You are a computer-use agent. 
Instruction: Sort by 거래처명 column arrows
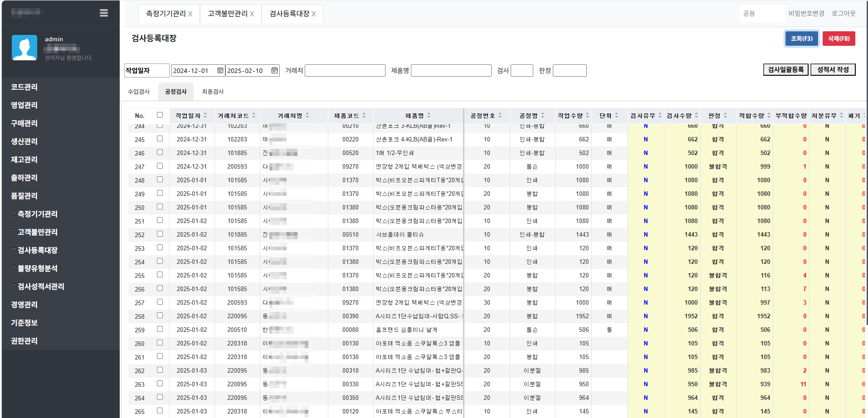point(307,116)
